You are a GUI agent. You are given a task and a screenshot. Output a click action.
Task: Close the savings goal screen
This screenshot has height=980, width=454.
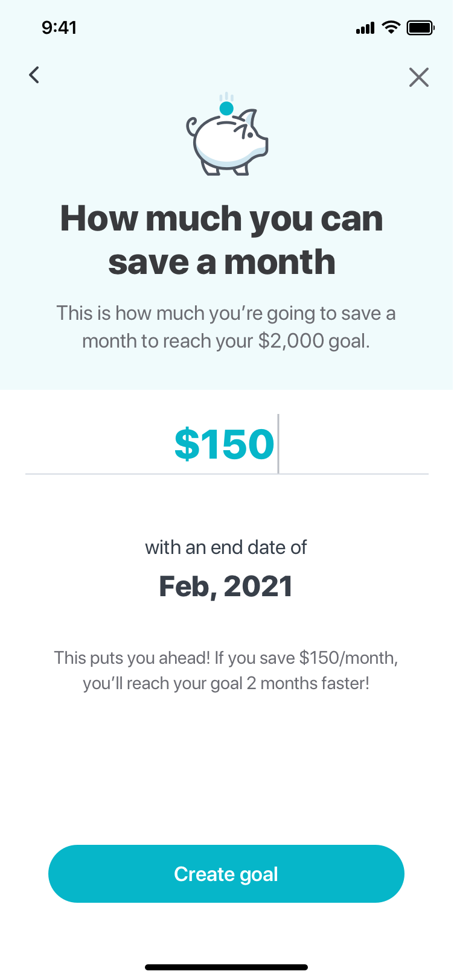tap(418, 77)
